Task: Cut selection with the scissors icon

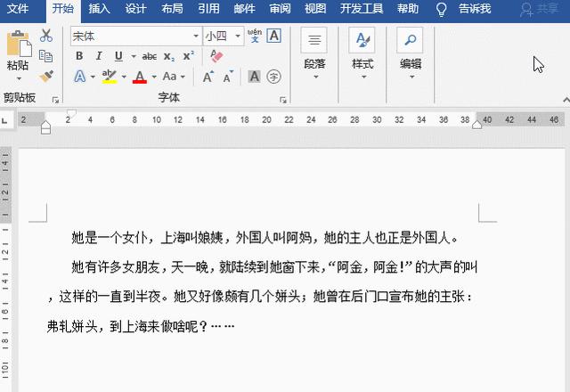Action: [x=46, y=36]
